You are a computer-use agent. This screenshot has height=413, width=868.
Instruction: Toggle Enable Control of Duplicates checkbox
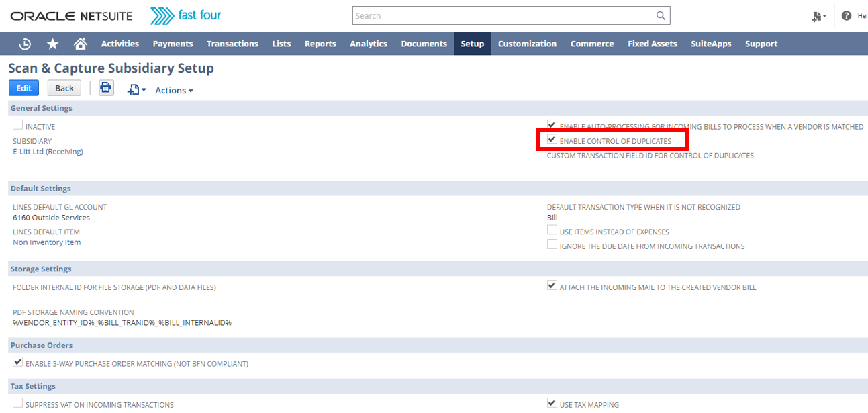pos(552,140)
